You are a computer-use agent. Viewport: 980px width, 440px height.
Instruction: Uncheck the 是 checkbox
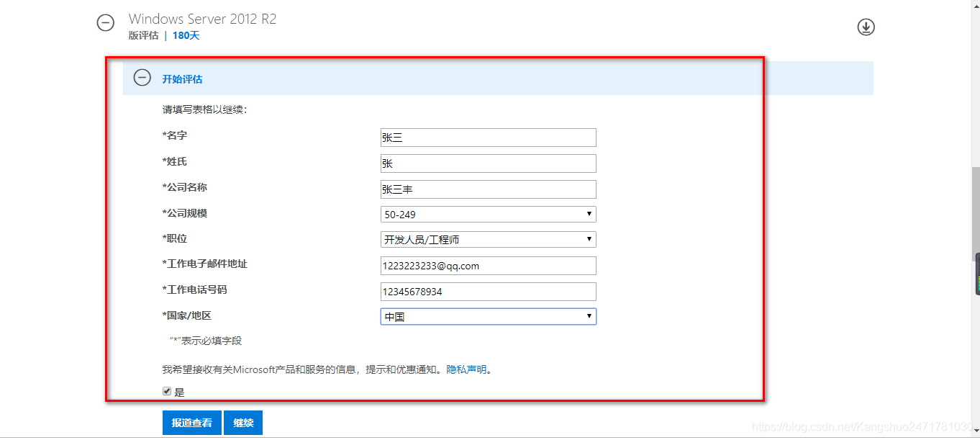tap(167, 391)
